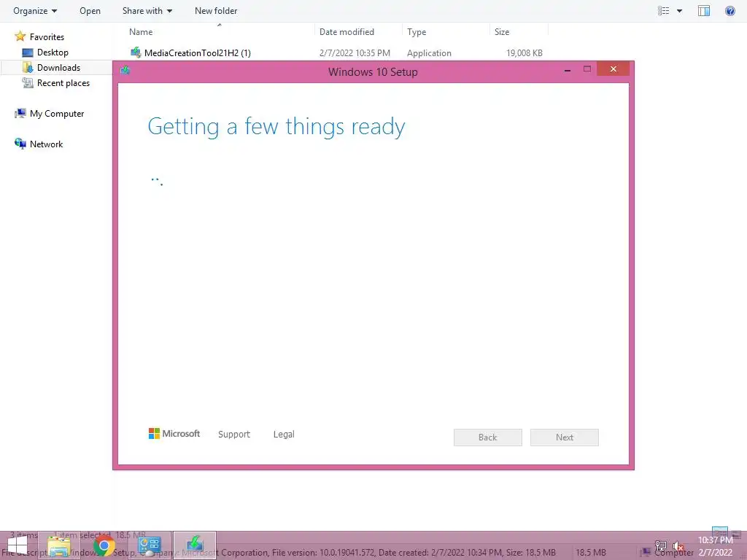Open the Organize menu in Explorer
This screenshot has width=747, height=560.
click(35, 10)
